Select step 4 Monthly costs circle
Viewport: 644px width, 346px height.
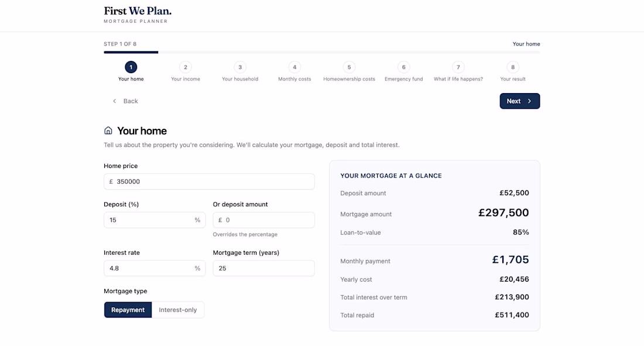294,67
